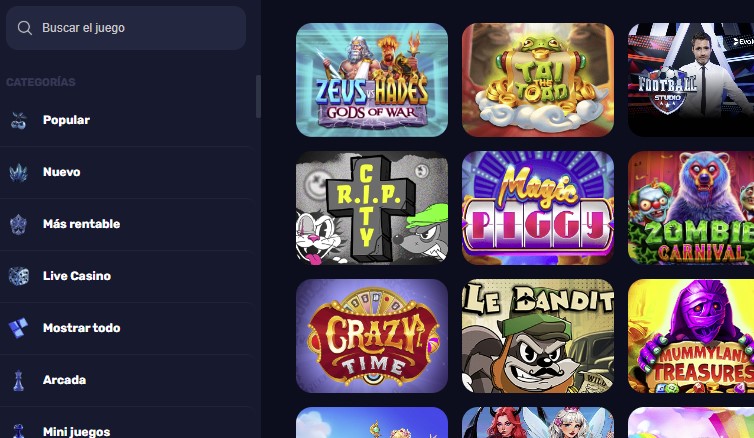
Task: Click the icon beside Mini juegos
Action: (19, 431)
